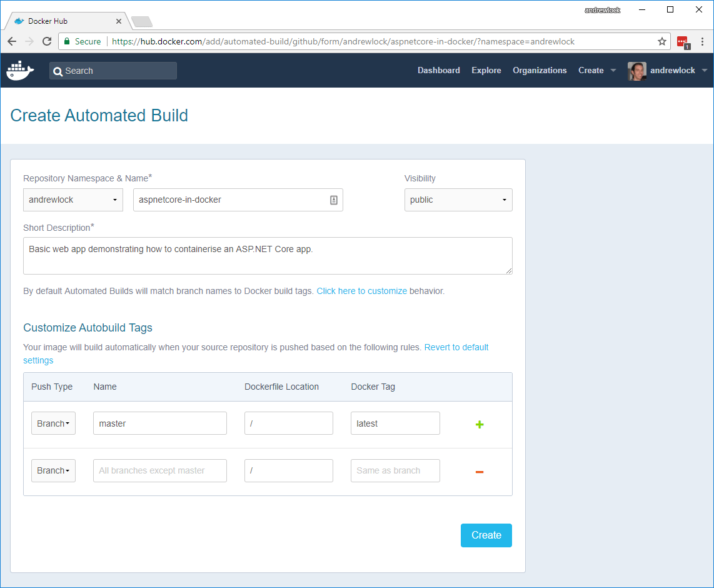The image size is (714, 588).
Task: Click the browser forward arrow
Action: [29, 41]
